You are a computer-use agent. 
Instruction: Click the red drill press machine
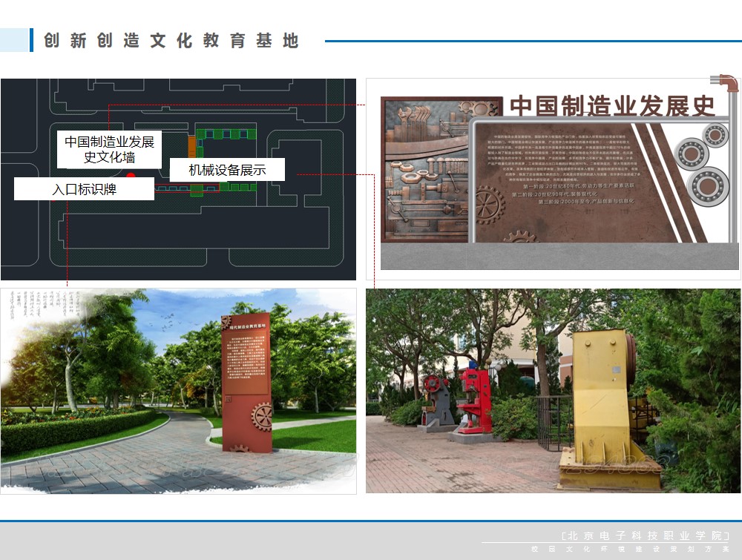point(473,399)
